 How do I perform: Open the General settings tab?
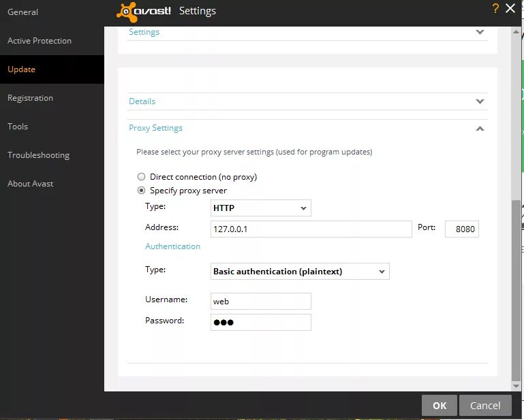pos(22,12)
